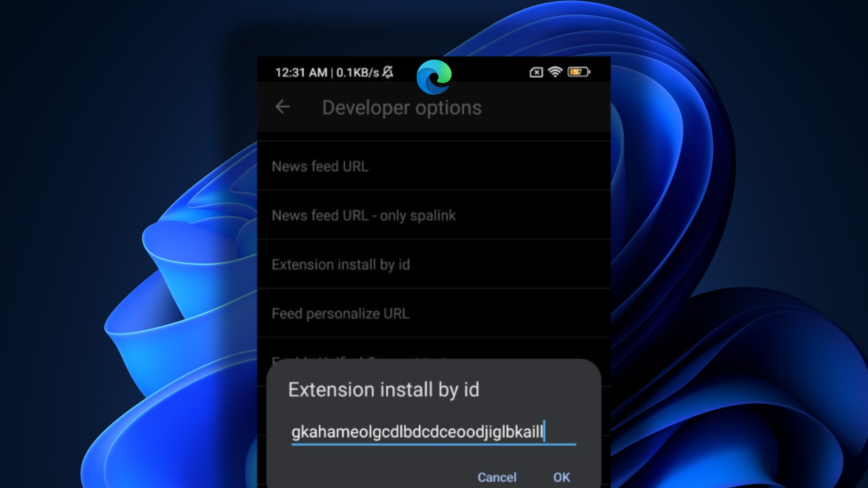This screenshot has width=868, height=488.
Task: Cancel the Extension install dialog
Action: (497, 477)
